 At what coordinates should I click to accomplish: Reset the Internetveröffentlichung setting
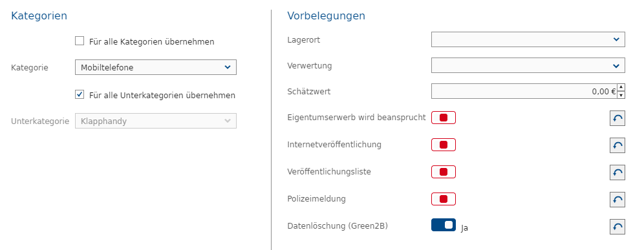click(617, 145)
